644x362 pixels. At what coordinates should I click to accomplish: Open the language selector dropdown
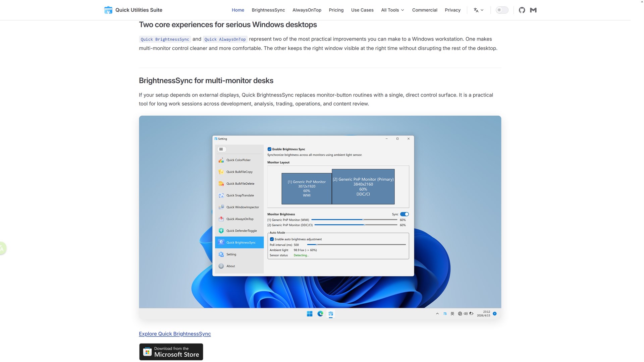478,10
